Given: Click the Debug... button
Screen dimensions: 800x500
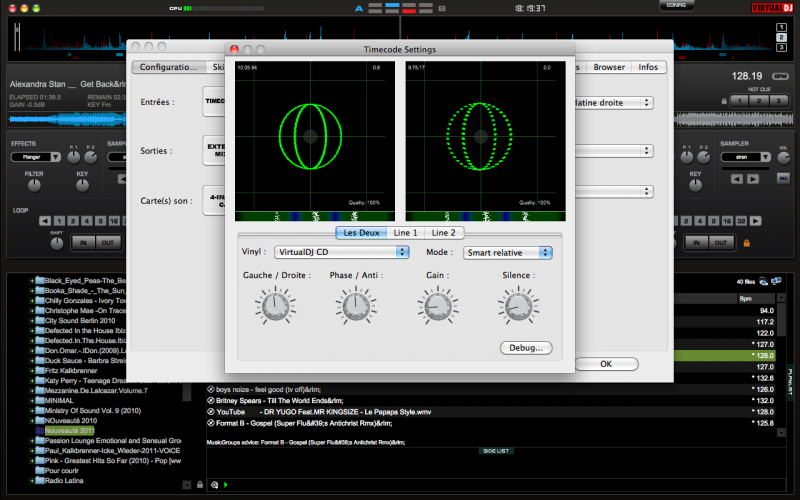Looking at the screenshot, I should point(526,348).
